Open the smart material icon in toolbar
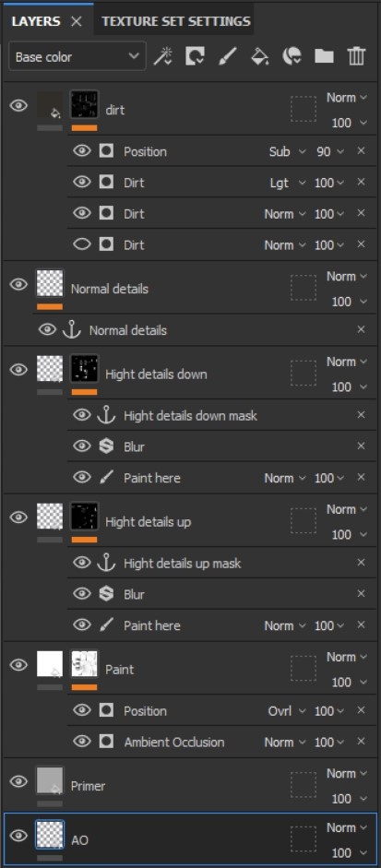The image size is (381, 868). pos(292,56)
